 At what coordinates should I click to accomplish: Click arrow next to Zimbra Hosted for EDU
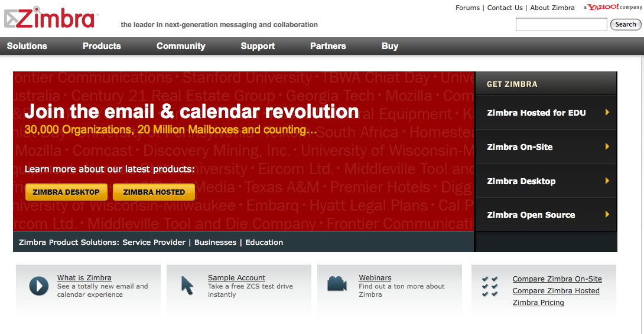(x=607, y=113)
